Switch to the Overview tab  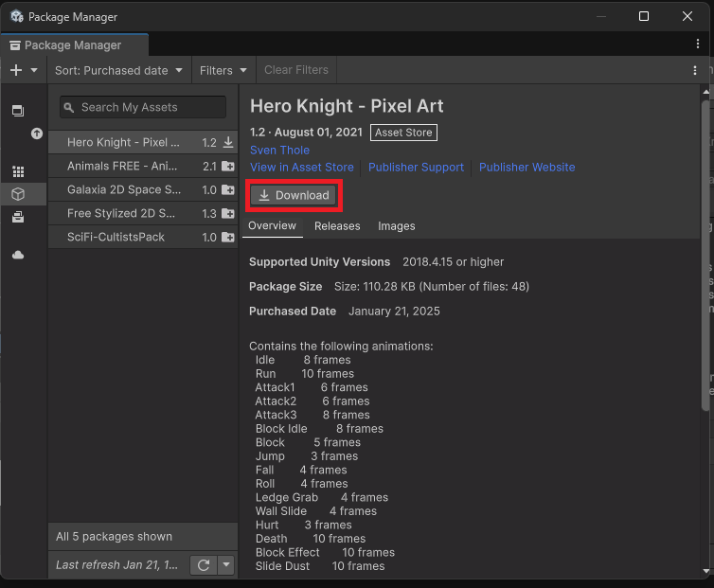click(x=273, y=226)
